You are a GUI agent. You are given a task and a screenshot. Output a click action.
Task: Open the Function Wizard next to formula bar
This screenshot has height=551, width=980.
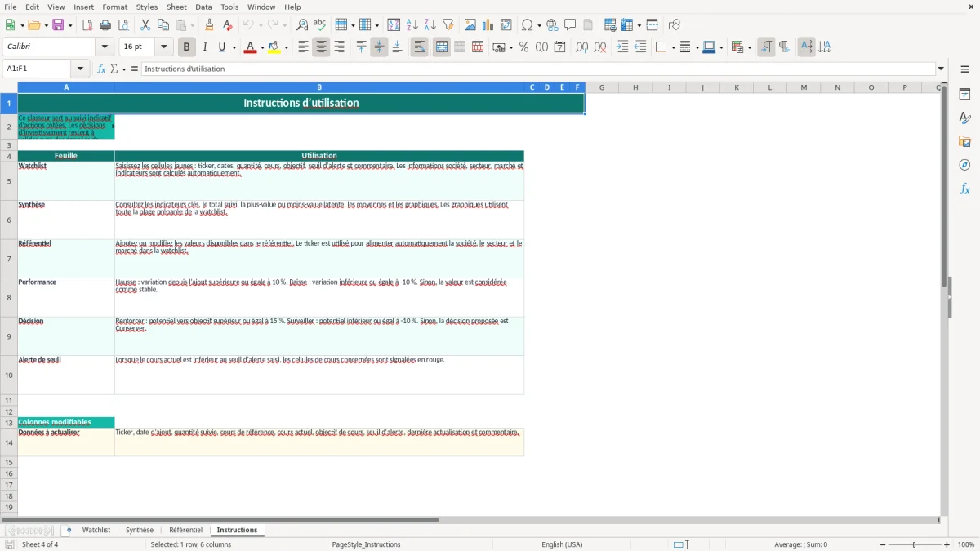[101, 69]
